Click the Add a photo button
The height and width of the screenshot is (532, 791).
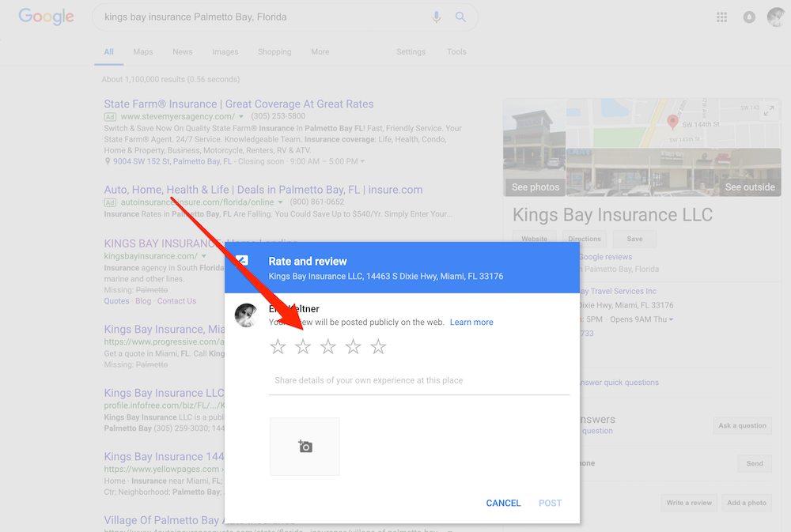point(747,503)
